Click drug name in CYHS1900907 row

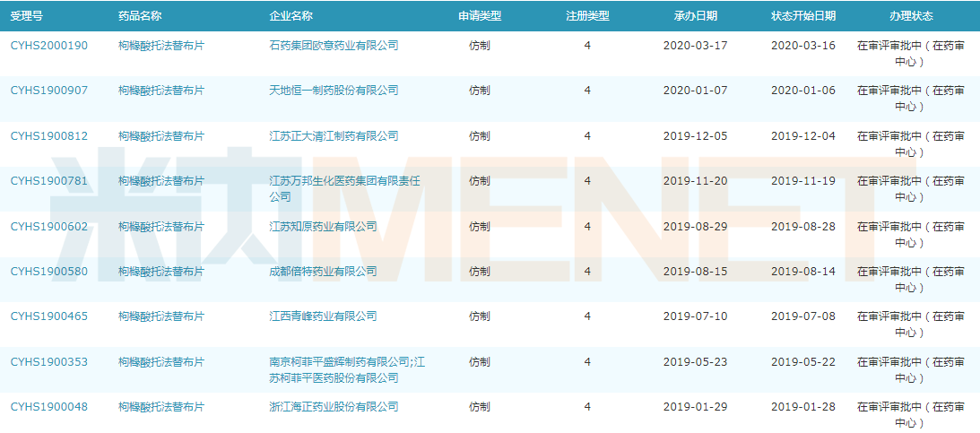tap(161, 91)
